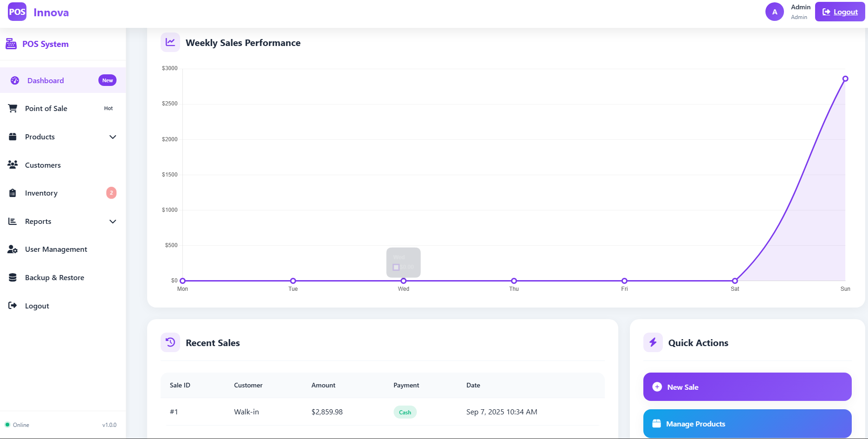
Task: Start a New Sale from Quick Actions
Action: tap(747, 387)
